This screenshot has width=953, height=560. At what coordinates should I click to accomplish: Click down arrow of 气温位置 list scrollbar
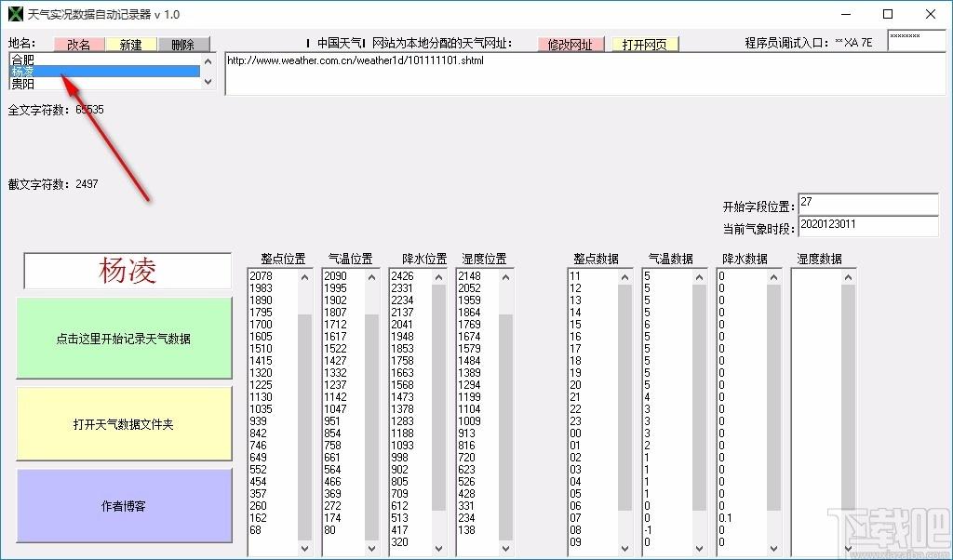pyautogui.click(x=372, y=548)
